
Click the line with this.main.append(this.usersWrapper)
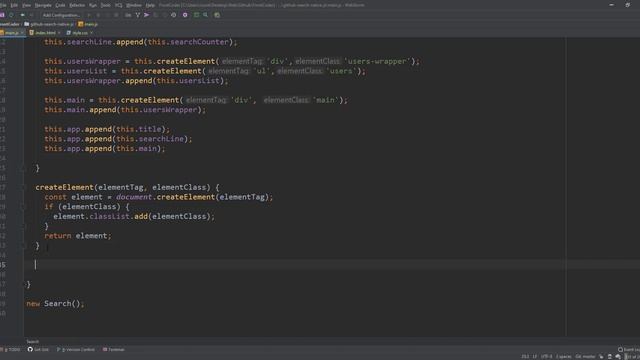[125, 110]
